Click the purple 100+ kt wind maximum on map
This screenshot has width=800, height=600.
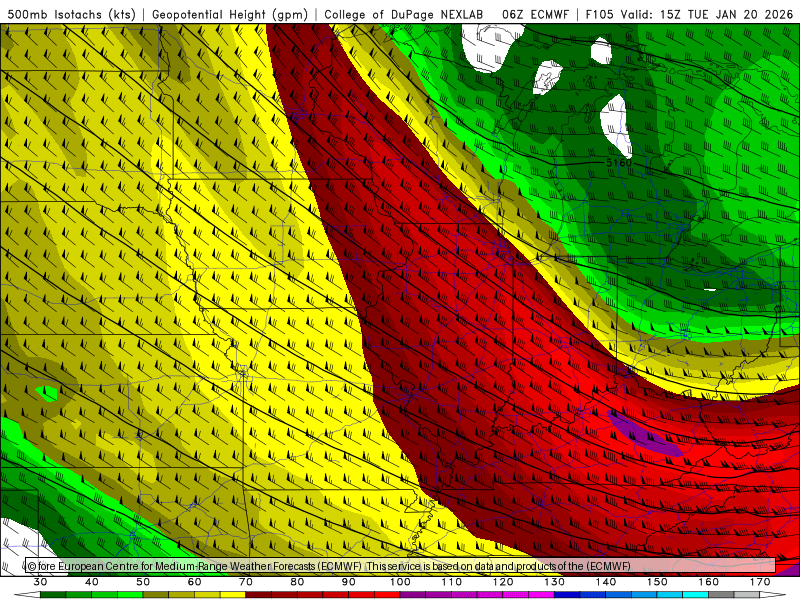tap(644, 433)
